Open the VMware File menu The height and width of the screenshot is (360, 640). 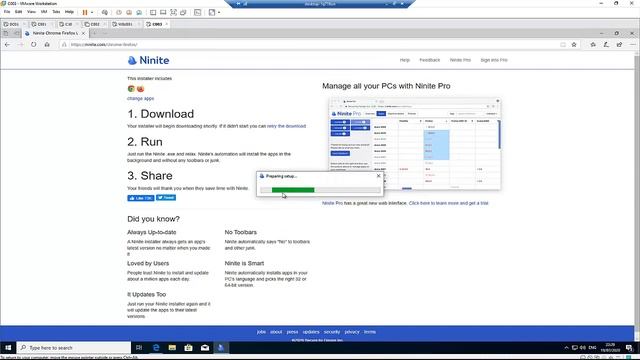[x=7, y=12]
